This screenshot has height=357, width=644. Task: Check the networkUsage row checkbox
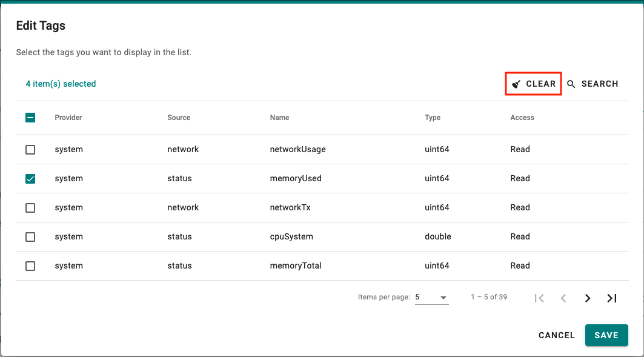pos(30,150)
